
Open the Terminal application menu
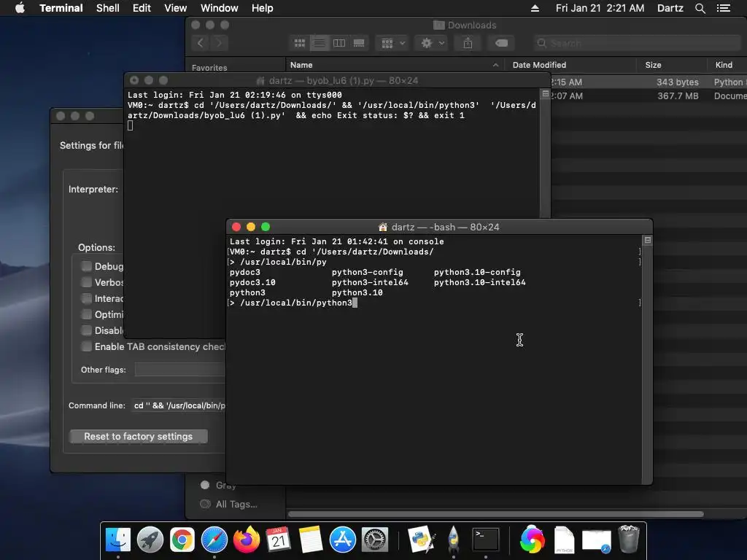click(x=61, y=8)
